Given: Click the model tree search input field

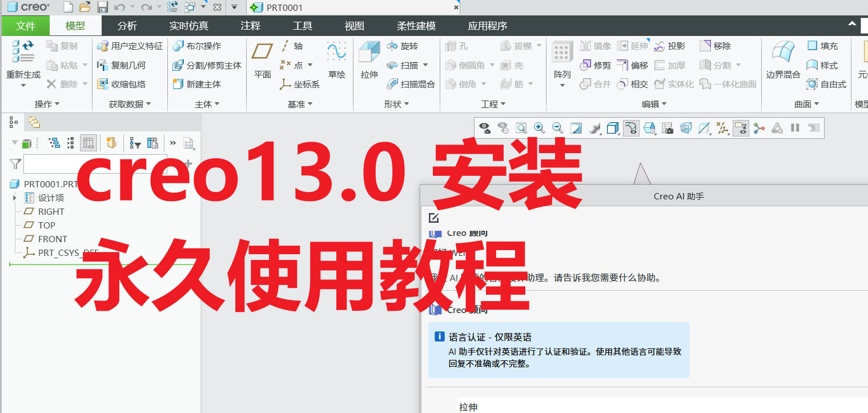Looking at the screenshot, I should (95, 164).
